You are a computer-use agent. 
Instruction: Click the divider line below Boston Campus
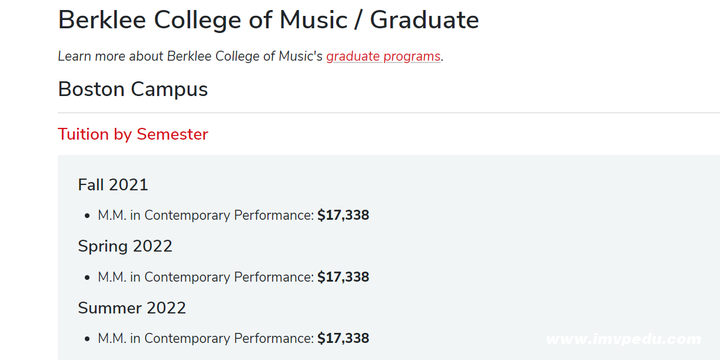tap(388, 112)
